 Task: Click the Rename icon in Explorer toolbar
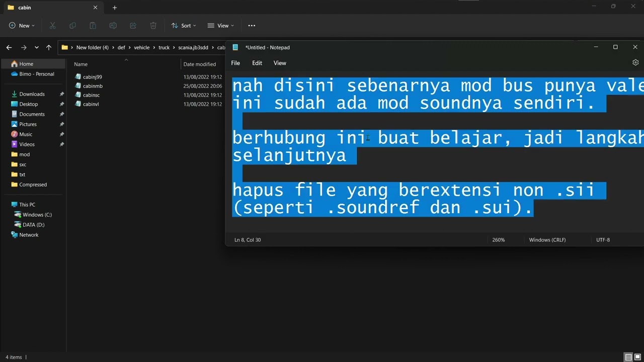point(113,26)
